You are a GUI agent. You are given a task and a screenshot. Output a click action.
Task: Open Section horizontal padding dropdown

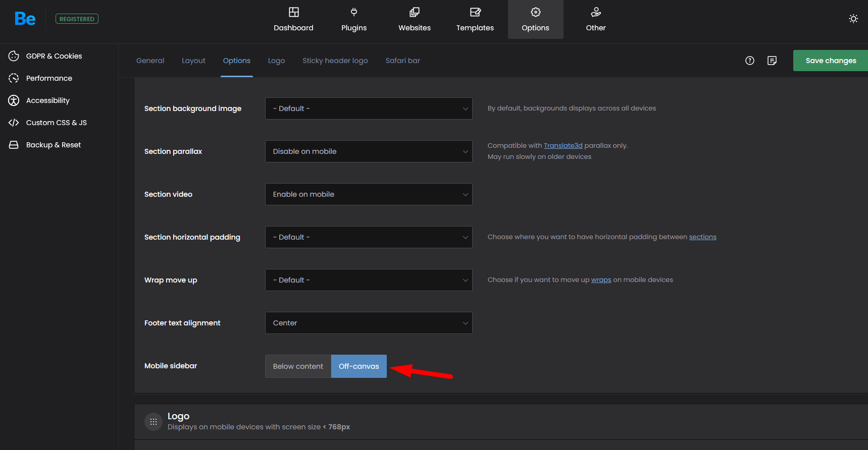click(369, 237)
